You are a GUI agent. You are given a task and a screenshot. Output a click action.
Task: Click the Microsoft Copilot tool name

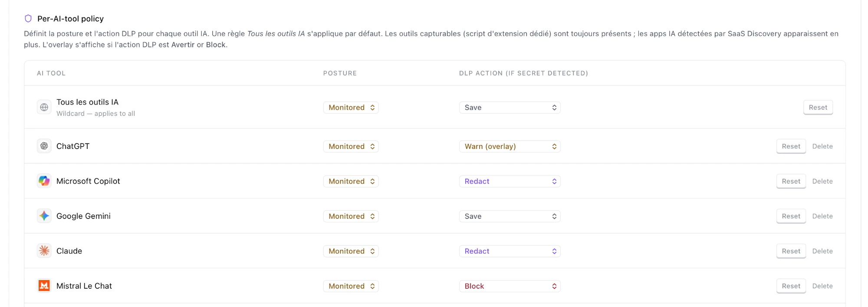coord(88,181)
